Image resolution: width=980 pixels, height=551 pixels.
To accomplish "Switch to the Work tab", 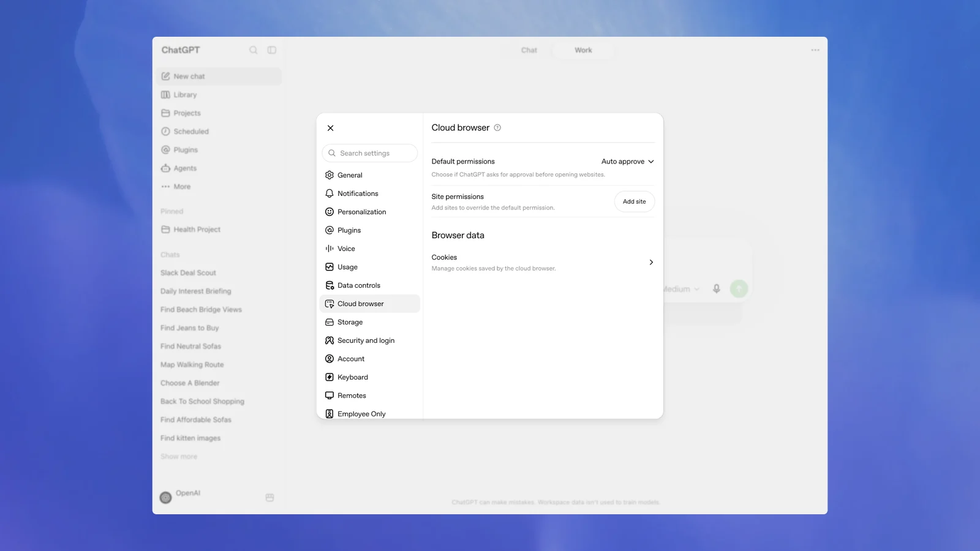I will (x=583, y=50).
